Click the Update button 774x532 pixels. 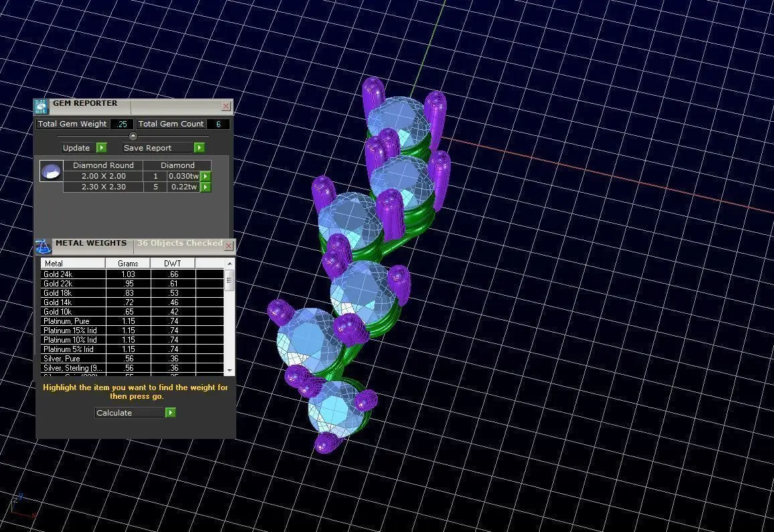click(79, 148)
